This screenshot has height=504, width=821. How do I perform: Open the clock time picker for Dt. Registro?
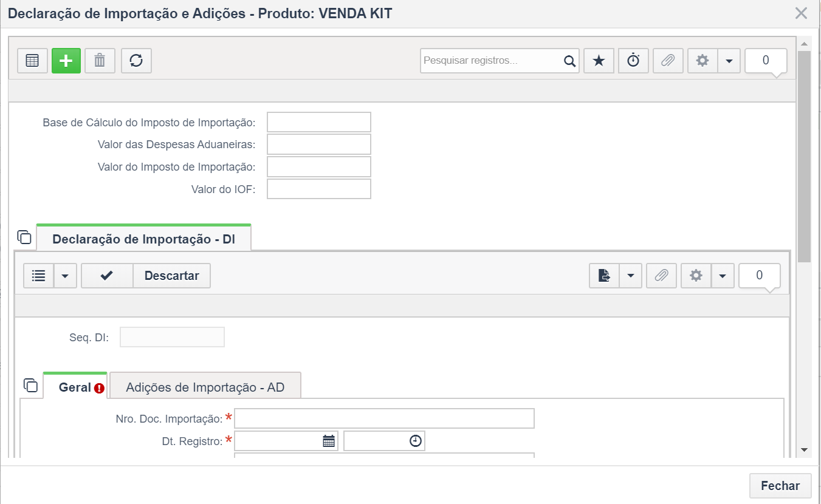(416, 441)
